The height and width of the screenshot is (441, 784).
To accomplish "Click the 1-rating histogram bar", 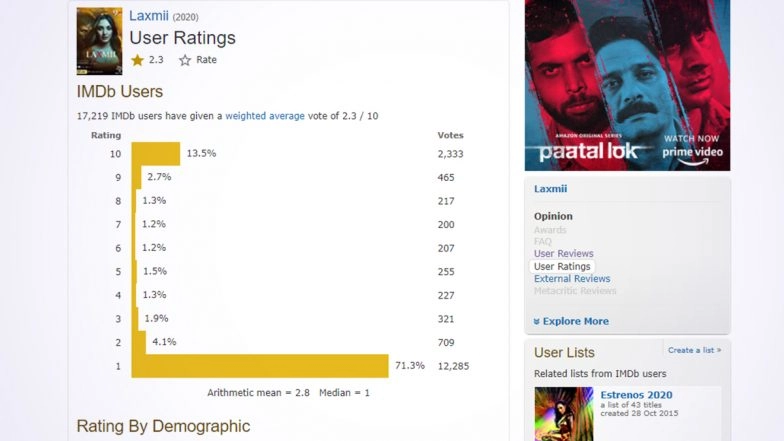I will [x=260, y=366].
